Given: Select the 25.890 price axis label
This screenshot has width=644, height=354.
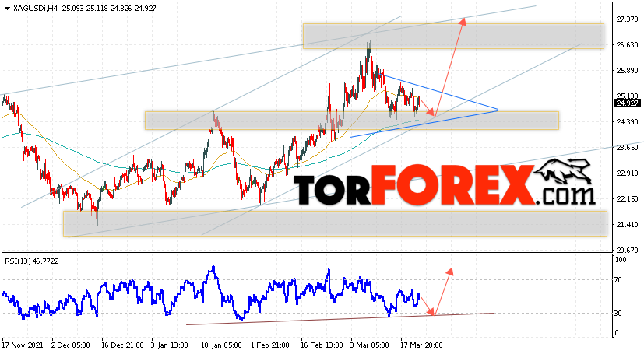Looking at the screenshot, I should click(627, 71).
